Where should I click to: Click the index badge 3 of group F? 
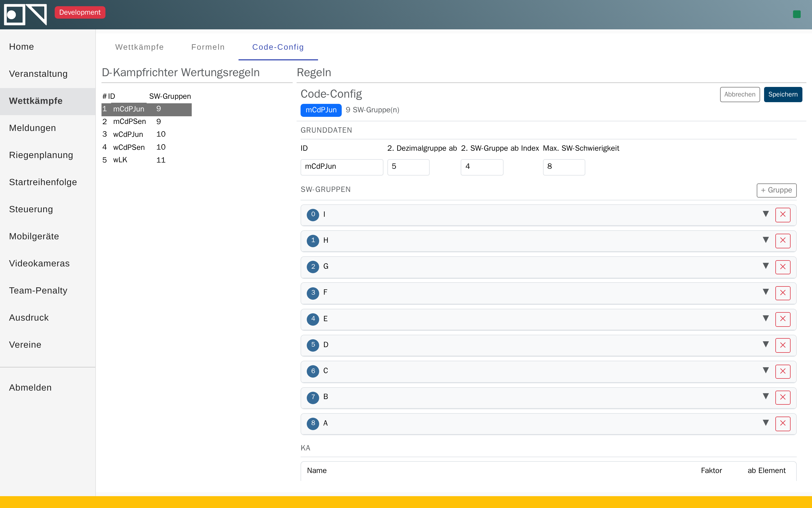pos(313,293)
